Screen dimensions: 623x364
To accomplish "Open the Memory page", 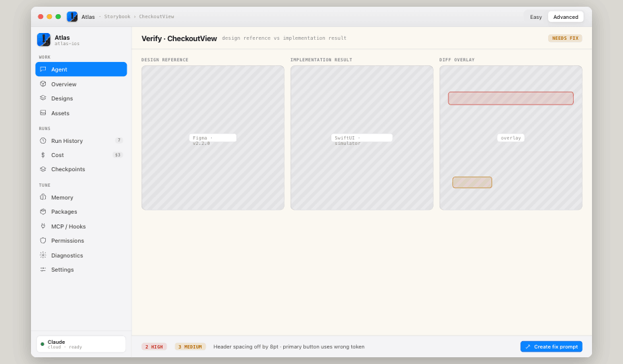I will point(81,197).
